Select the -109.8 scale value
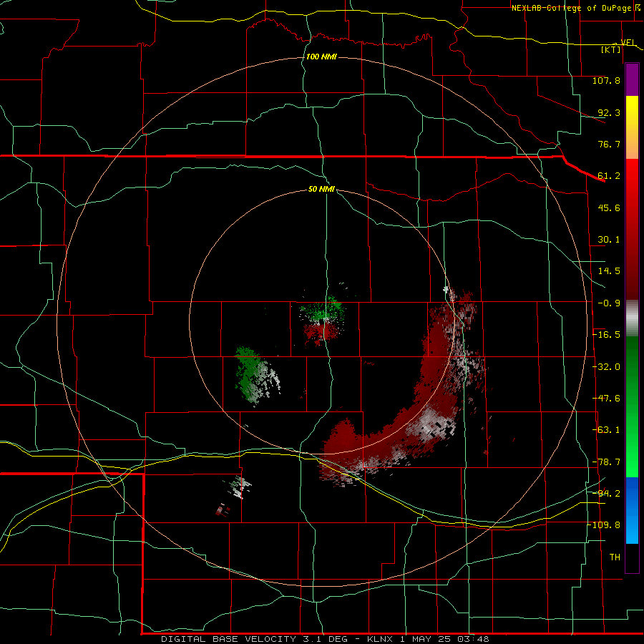Screen dimensions: 644x644 (x=604, y=525)
